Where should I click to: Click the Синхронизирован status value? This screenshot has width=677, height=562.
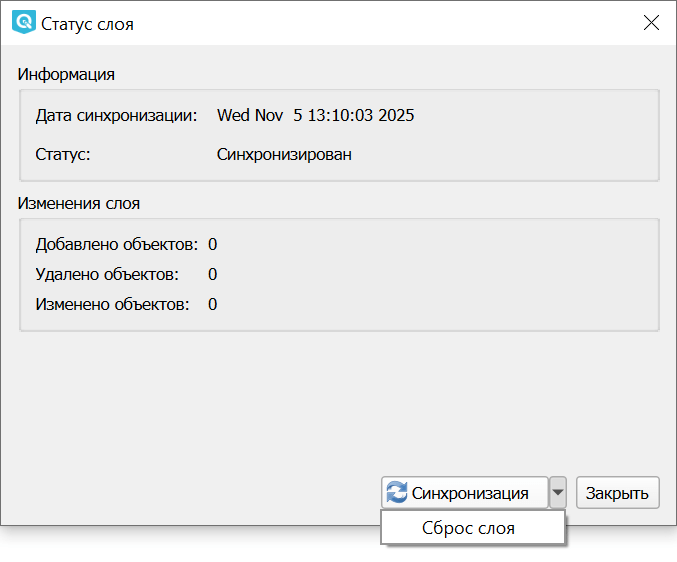284,155
